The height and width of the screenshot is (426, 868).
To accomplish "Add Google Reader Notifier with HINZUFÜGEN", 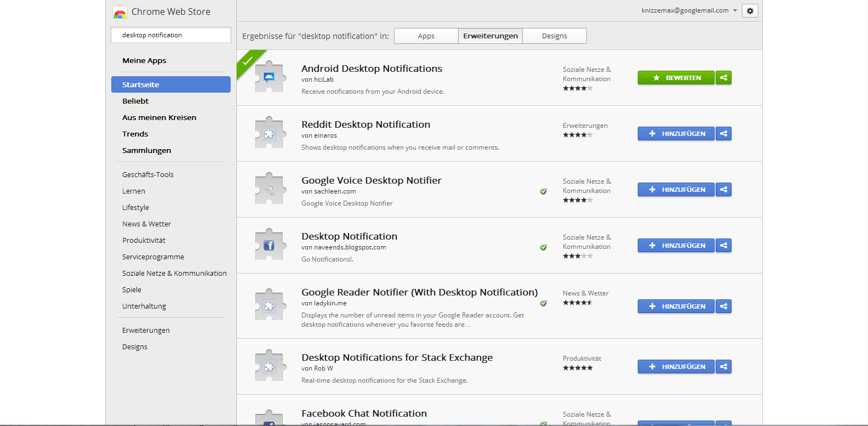I will (x=676, y=306).
